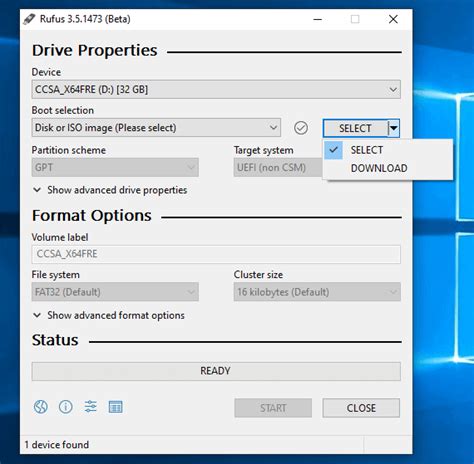Open the Device dropdown list

(x=216, y=89)
